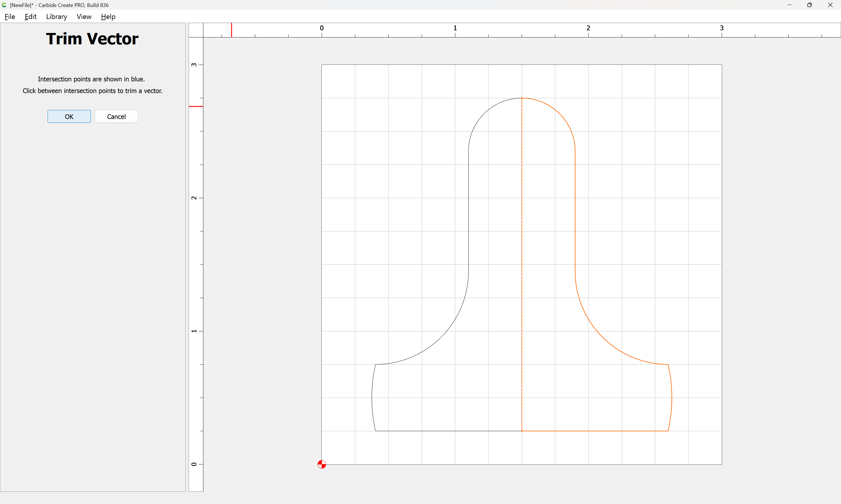Cancel the Trim Vector operation
This screenshot has width=841, height=504.
click(116, 116)
